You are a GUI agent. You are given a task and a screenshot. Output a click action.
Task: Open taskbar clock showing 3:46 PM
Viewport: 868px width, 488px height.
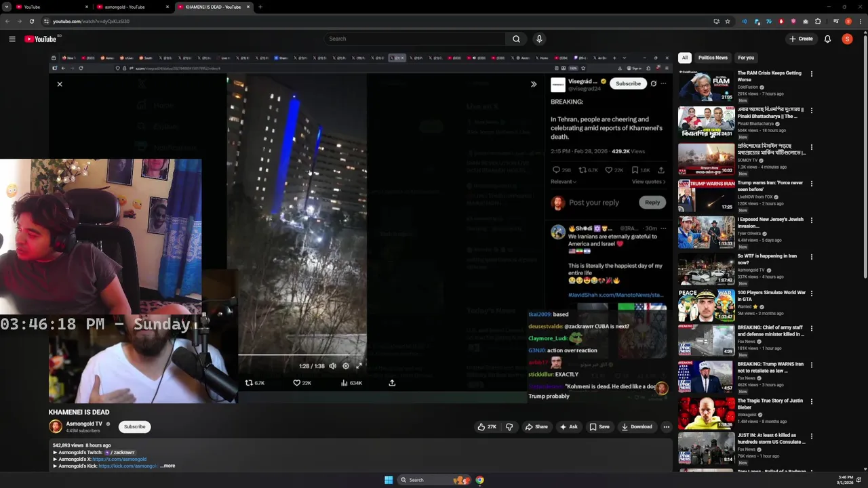tap(845, 480)
